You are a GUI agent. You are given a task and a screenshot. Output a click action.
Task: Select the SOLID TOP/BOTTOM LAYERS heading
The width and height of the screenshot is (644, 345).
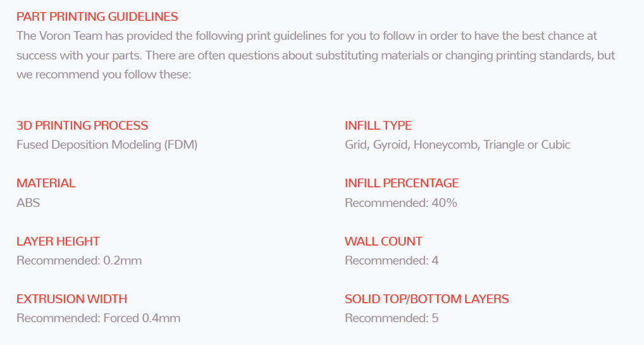click(427, 299)
